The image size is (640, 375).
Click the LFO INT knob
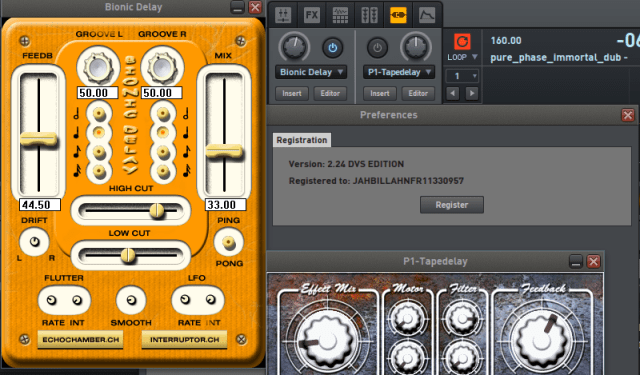(x=210, y=300)
